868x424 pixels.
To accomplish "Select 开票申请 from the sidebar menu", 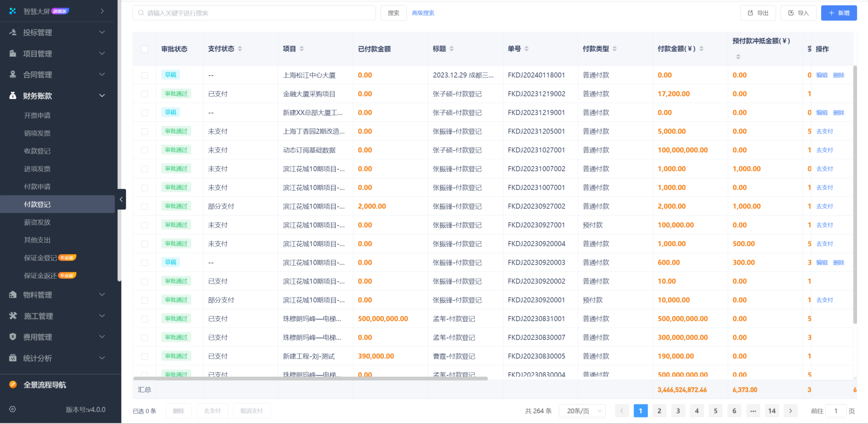I will [x=37, y=115].
